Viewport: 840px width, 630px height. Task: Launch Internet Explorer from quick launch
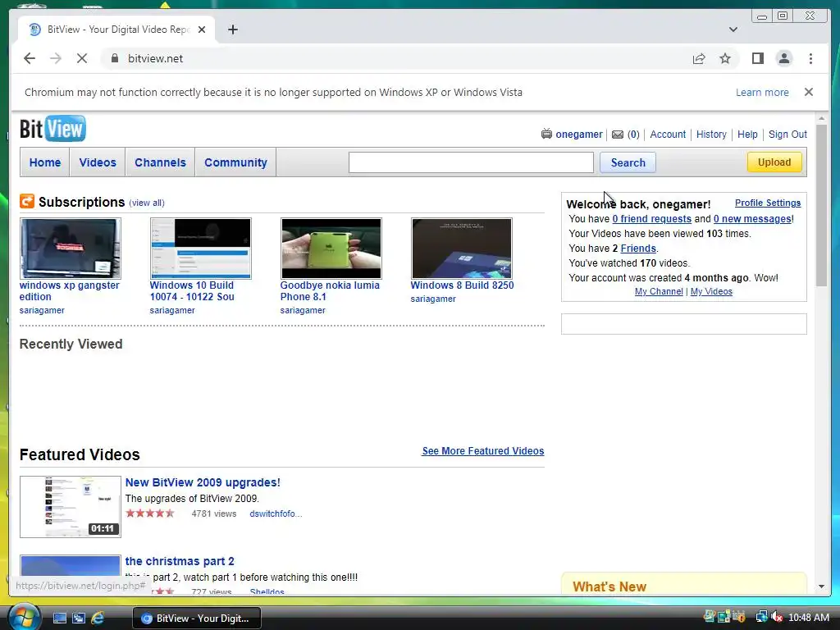(98, 619)
